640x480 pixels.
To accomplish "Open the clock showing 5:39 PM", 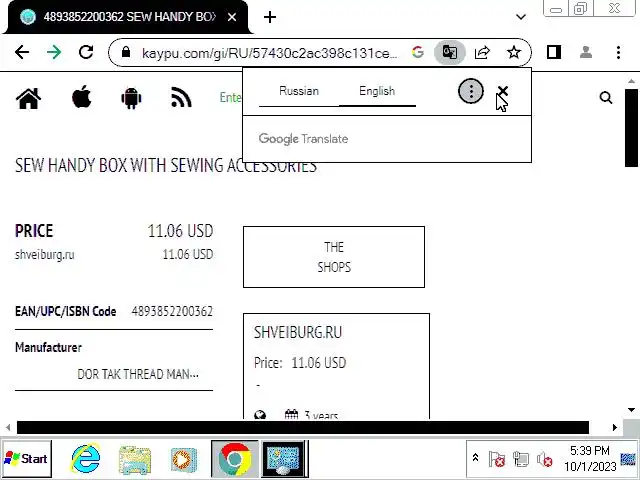I will tap(590, 459).
